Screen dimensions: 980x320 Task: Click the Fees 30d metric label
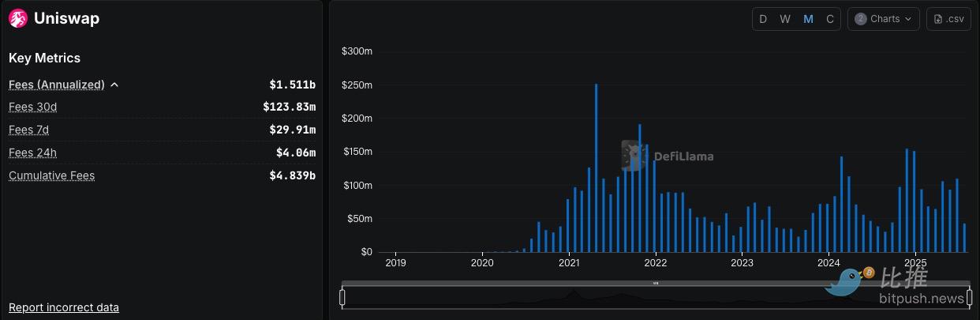(x=32, y=107)
